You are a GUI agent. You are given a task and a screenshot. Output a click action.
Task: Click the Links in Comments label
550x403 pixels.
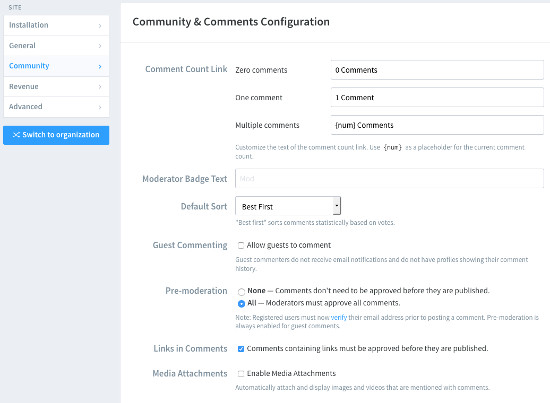point(190,348)
